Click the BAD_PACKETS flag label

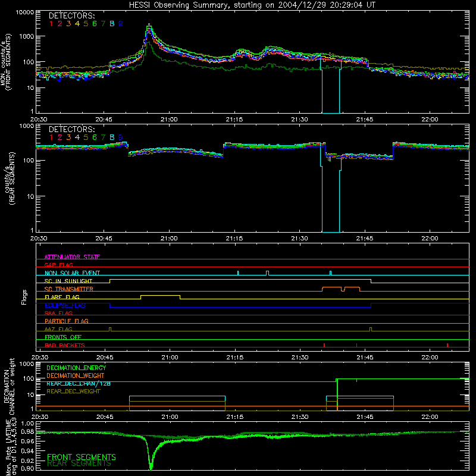65,345
